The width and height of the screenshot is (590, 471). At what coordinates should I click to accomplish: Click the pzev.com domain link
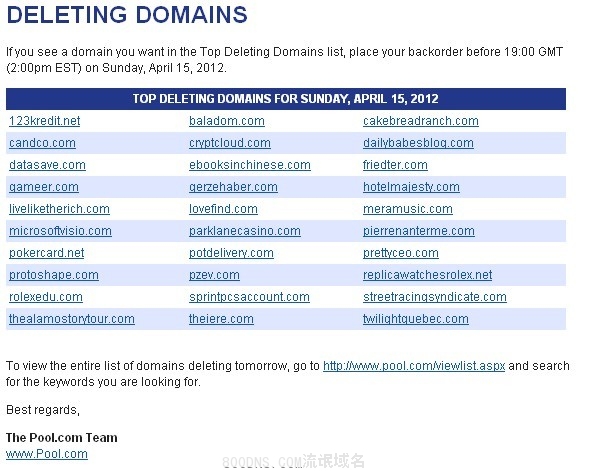(214, 275)
